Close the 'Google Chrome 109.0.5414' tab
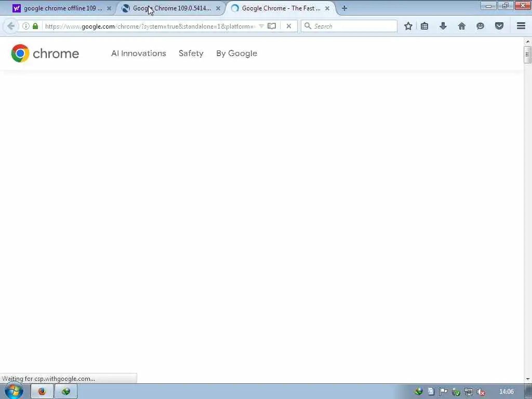 pos(218,8)
